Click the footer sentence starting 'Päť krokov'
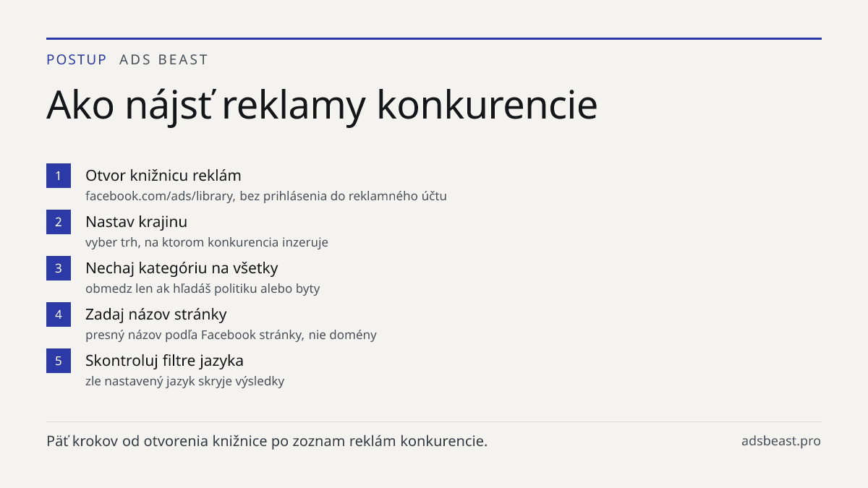Image resolution: width=868 pixels, height=488 pixels. point(267,441)
